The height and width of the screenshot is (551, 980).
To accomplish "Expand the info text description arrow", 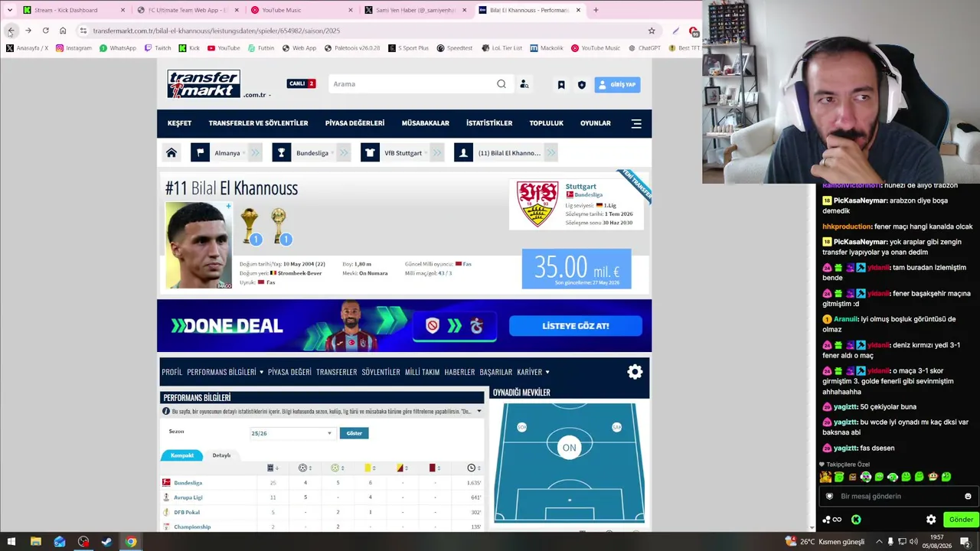I will pos(479,412).
